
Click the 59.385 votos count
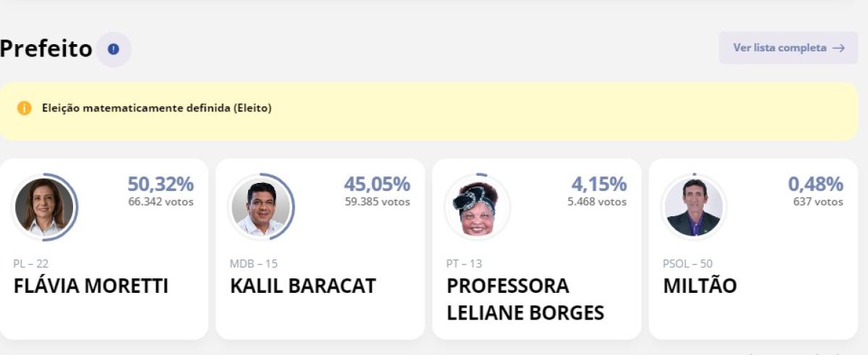(x=377, y=202)
